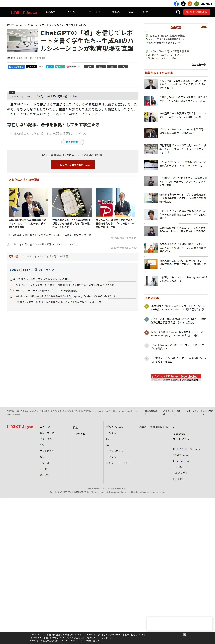Open footer インタビュー link
The height and width of the screenshot is (644, 215).
pyautogui.click(x=80, y=434)
